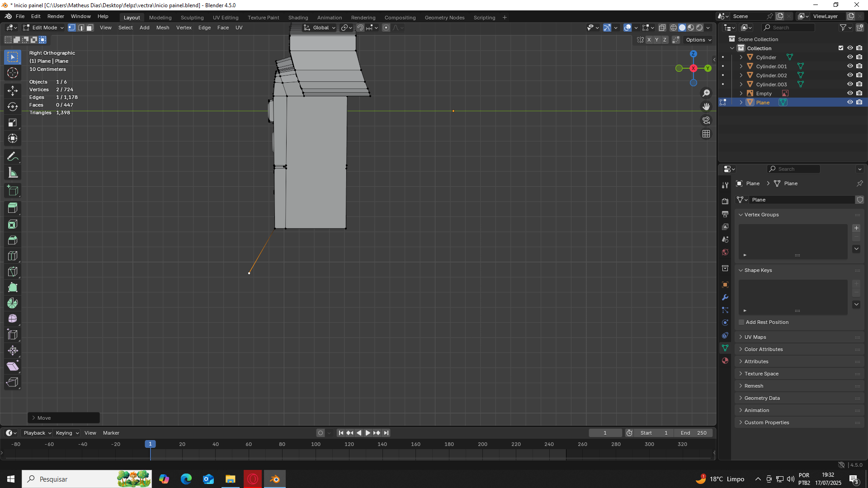
Task: Switch to face select mode
Action: tap(90, 28)
